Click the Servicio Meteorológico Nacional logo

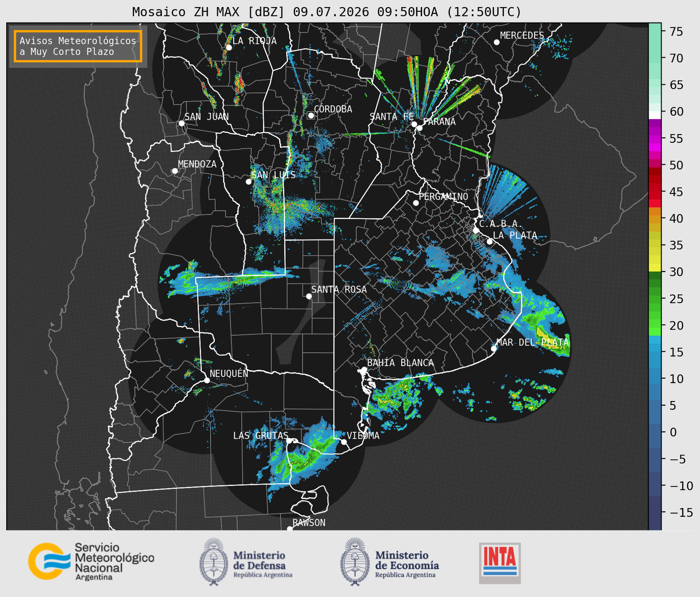(x=91, y=562)
